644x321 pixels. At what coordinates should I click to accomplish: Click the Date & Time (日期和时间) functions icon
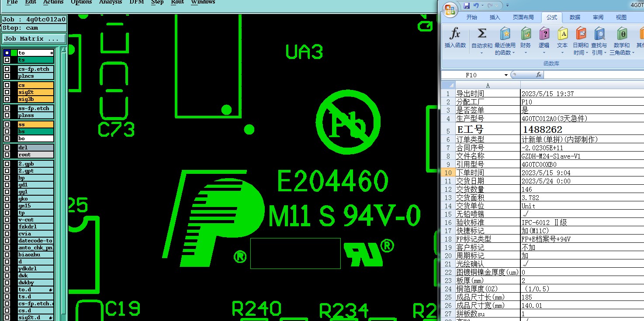[581, 34]
